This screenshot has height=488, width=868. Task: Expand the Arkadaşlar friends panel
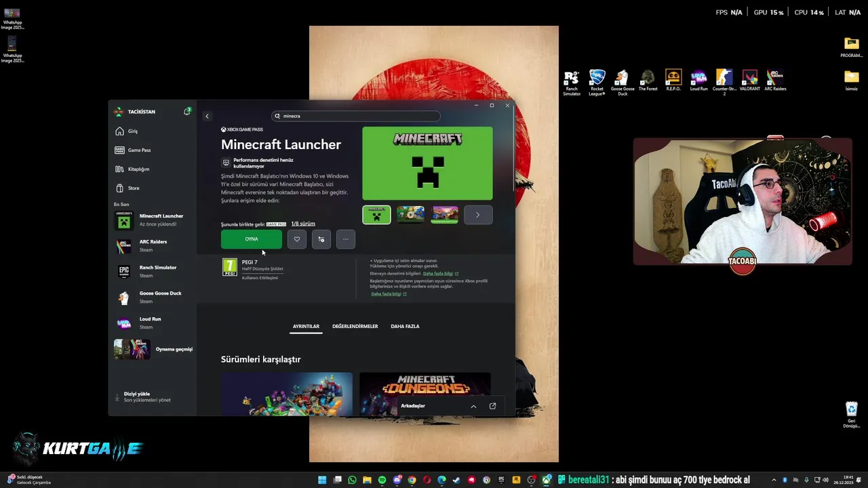(473, 406)
